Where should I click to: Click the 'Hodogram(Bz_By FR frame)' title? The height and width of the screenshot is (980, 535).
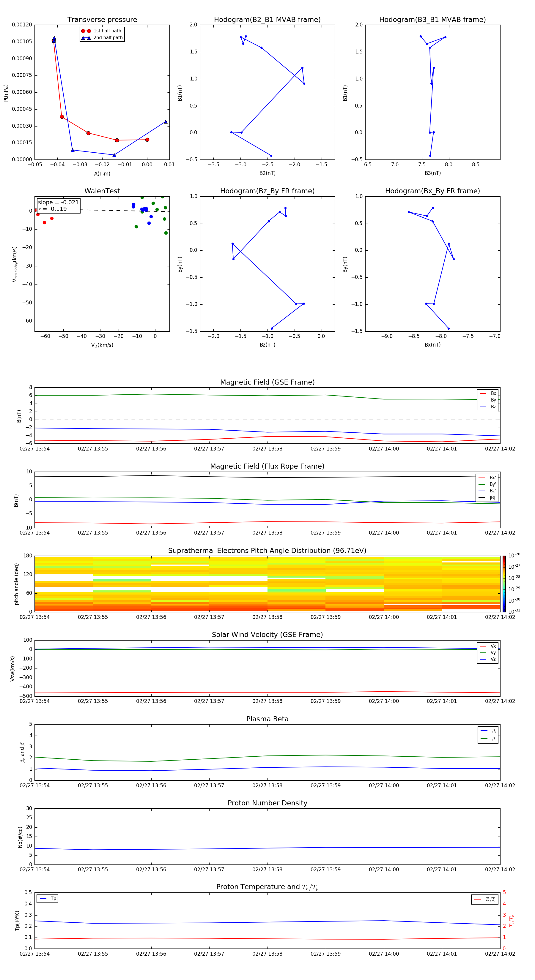pos(267,191)
